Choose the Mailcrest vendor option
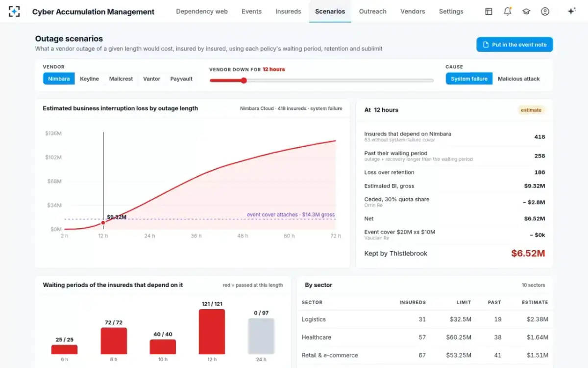Screen dimensions: 588x368 tap(121, 79)
